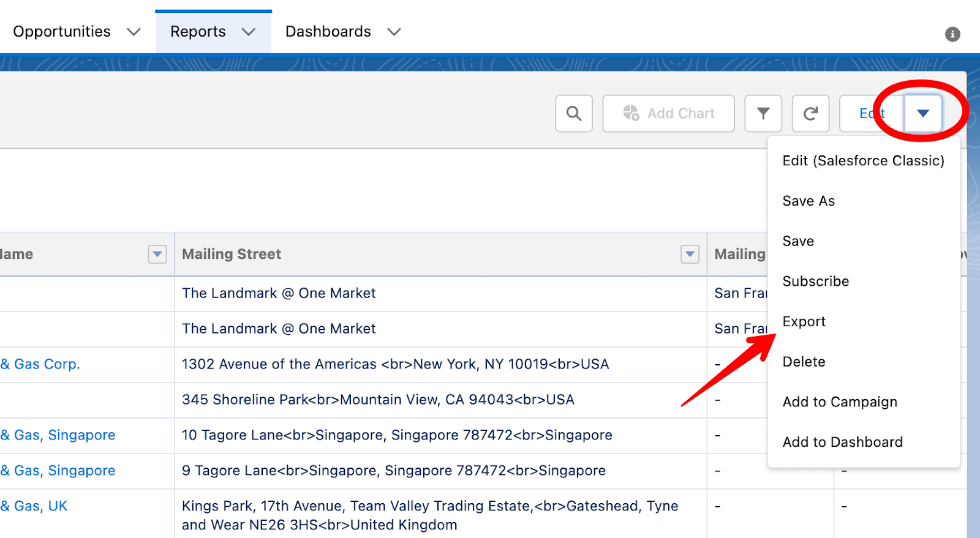
Task: Open the dropdown arrow next to Edit
Action: (x=923, y=113)
